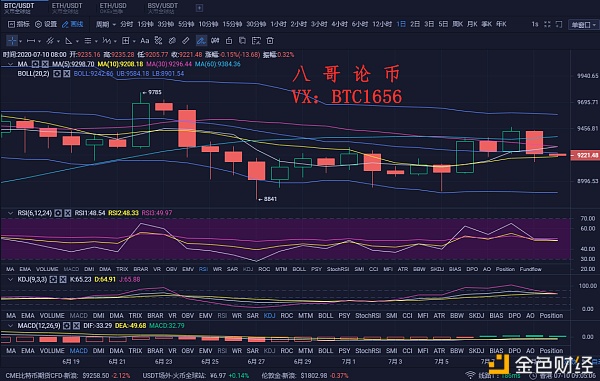
Task: Close the MACD(12,26,9) panel
Action: 77,326
